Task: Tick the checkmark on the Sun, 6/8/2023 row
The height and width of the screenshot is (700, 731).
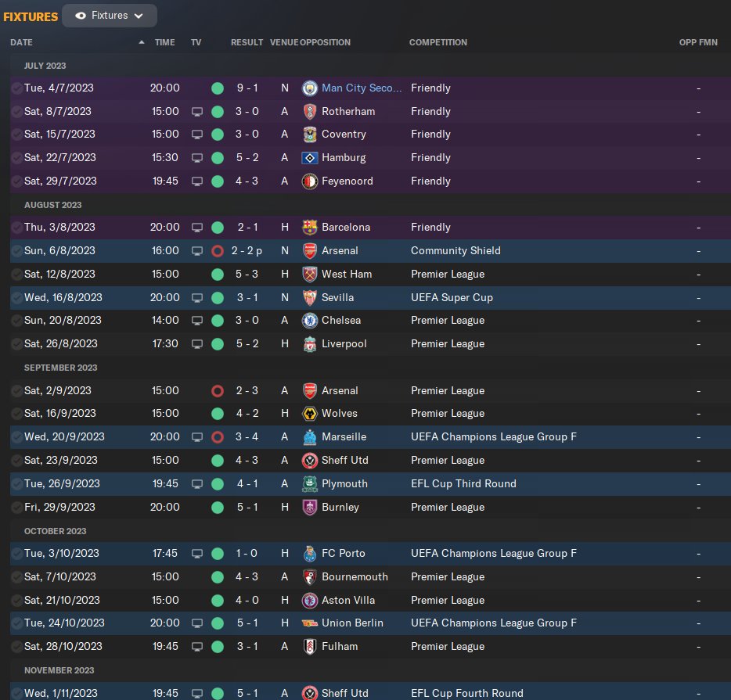Action: tap(16, 250)
